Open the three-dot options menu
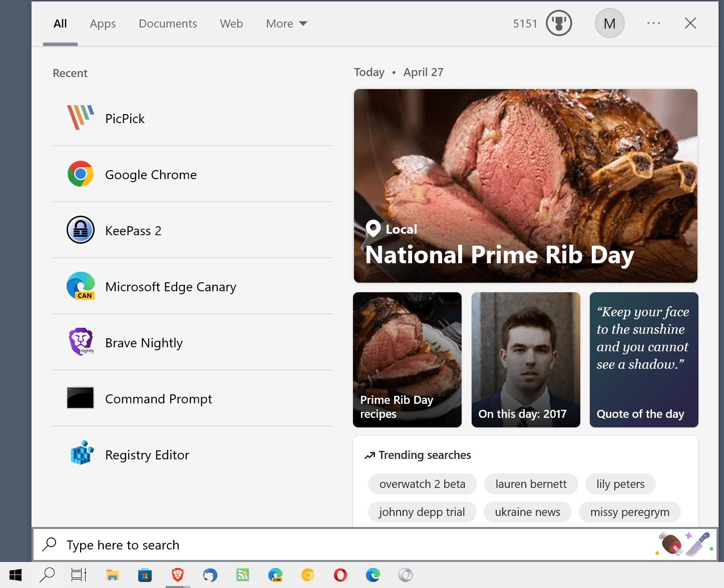 653,23
